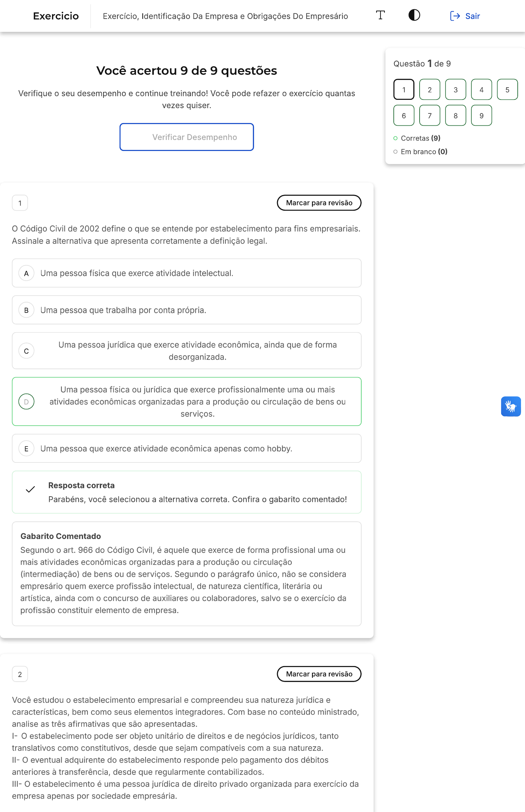Select question 1 box in navigator
Screen dimensions: 525x812
coord(404,90)
